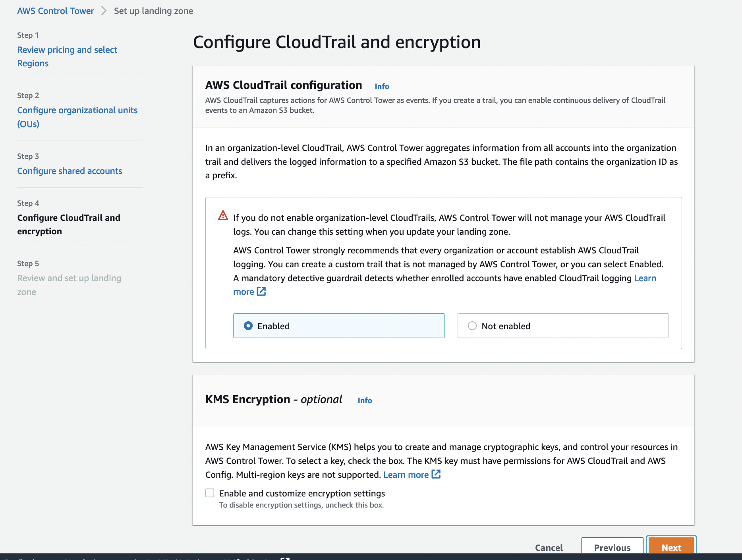Select the Enabled radio option
Viewport: 742px width, 560px height.
339,326
